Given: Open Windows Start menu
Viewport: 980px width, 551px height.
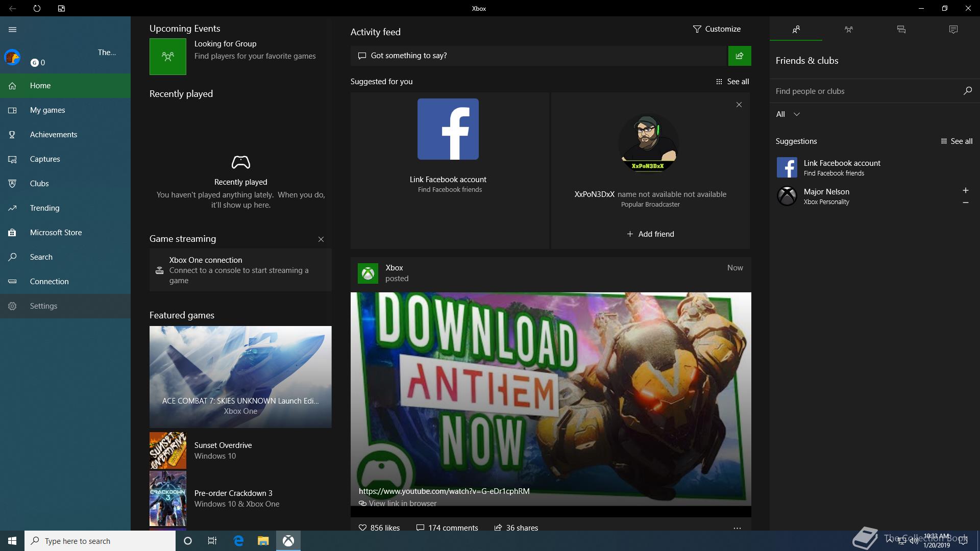Looking at the screenshot, I should click(12, 541).
